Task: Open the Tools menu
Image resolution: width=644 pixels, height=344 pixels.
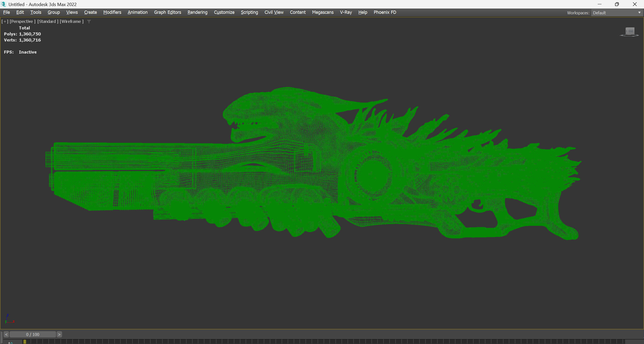Action: click(x=36, y=12)
